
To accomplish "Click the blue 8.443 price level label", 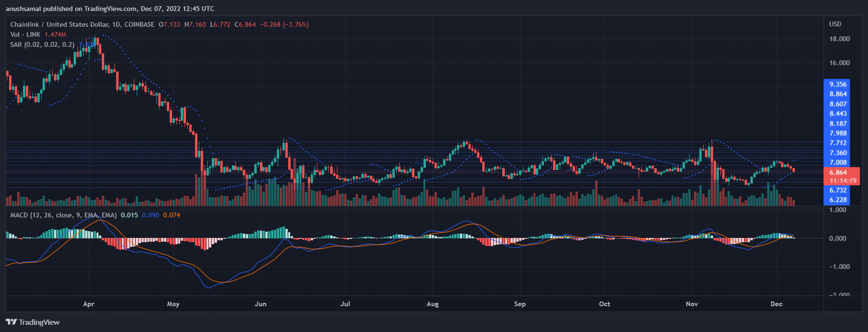I will 838,114.
